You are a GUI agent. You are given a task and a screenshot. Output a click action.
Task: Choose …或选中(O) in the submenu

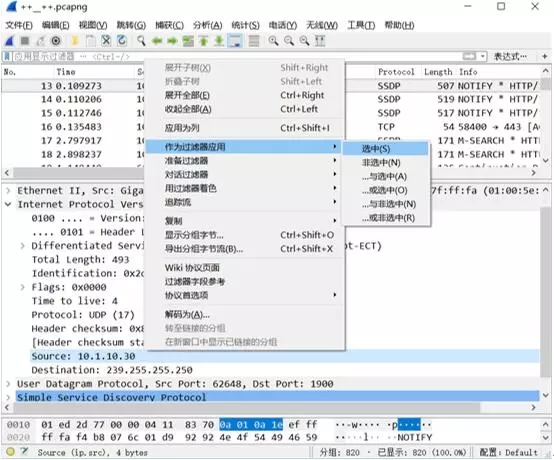[385, 190]
